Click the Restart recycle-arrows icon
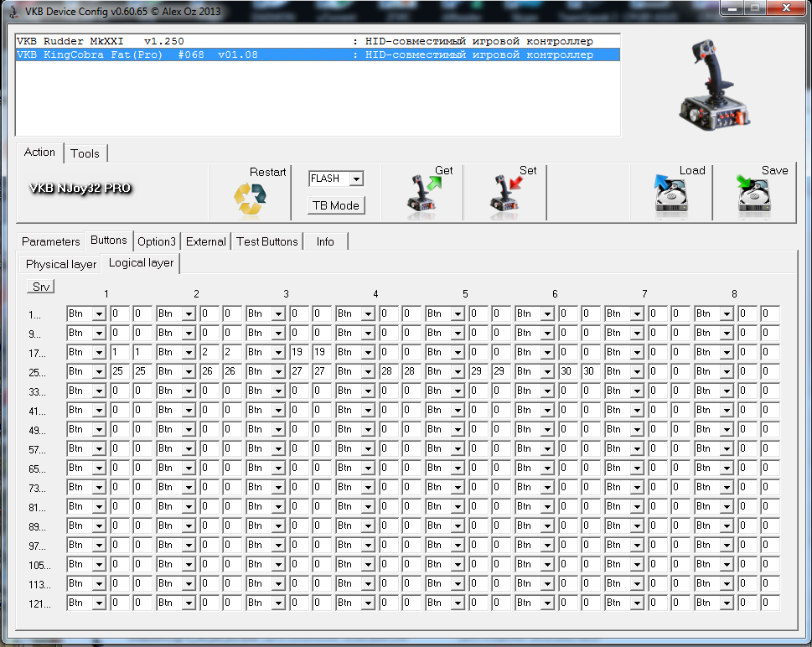This screenshot has width=812, height=647. [x=250, y=199]
